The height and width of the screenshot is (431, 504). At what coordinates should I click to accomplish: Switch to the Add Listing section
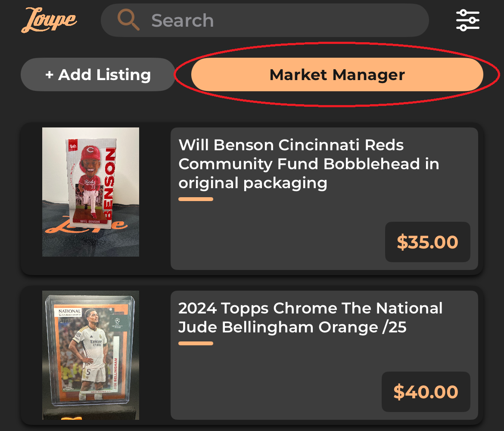pos(98,74)
